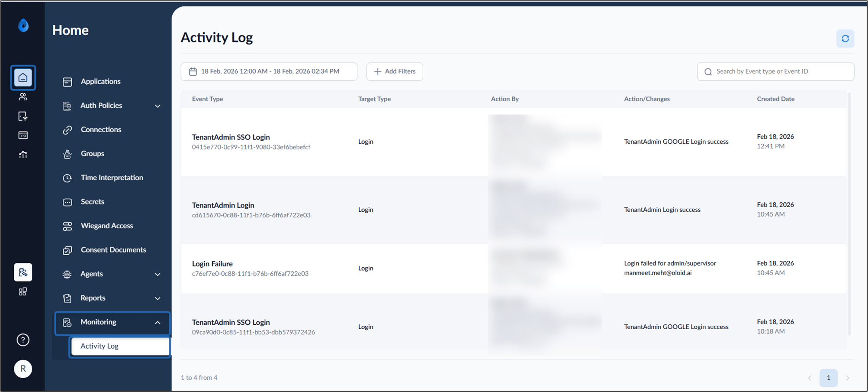Open Groups in the sidebar
Image resolution: width=868 pixels, height=392 pixels.
pyautogui.click(x=92, y=154)
